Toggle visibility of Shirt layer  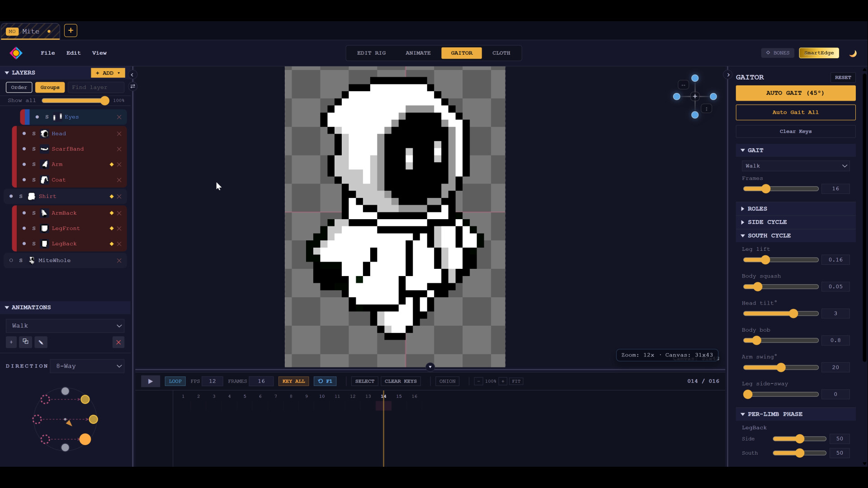coord(11,197)
